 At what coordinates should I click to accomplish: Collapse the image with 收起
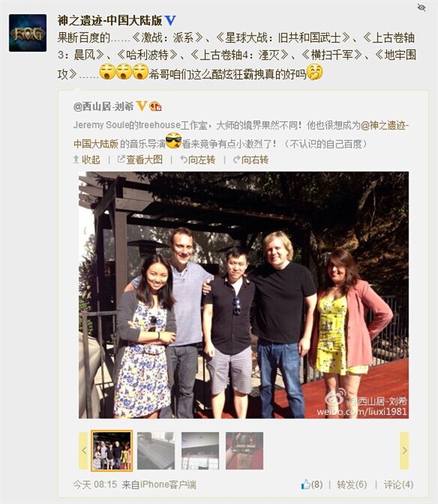pos(87,159)
